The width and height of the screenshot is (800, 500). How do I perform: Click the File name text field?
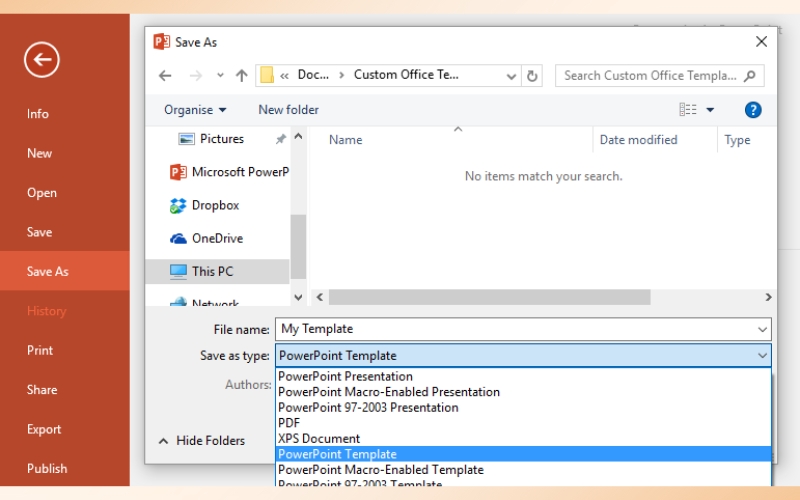(516, 329)
